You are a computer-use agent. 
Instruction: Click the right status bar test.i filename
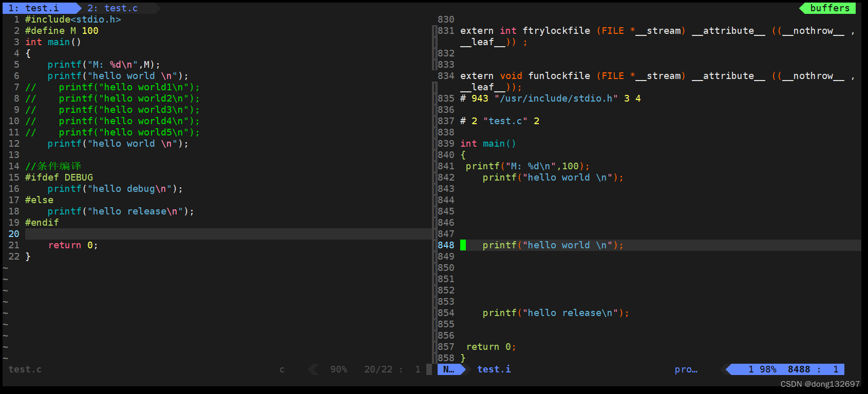point(494,369)
